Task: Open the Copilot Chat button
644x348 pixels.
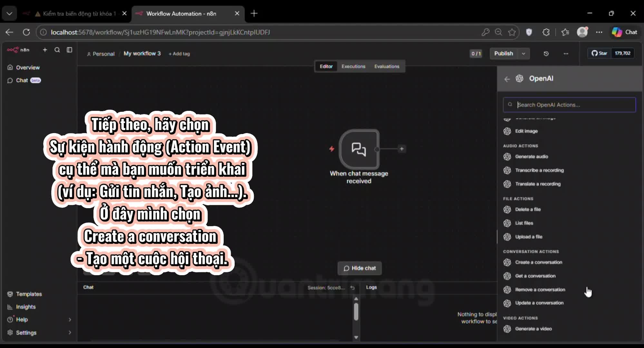Action: point(625,32)
